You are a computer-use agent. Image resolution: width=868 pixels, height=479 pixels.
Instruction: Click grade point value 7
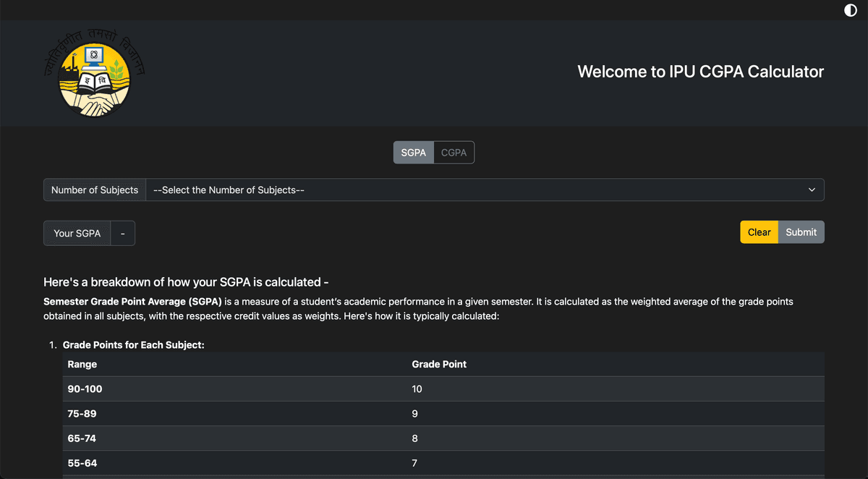(x=415, y=463)
